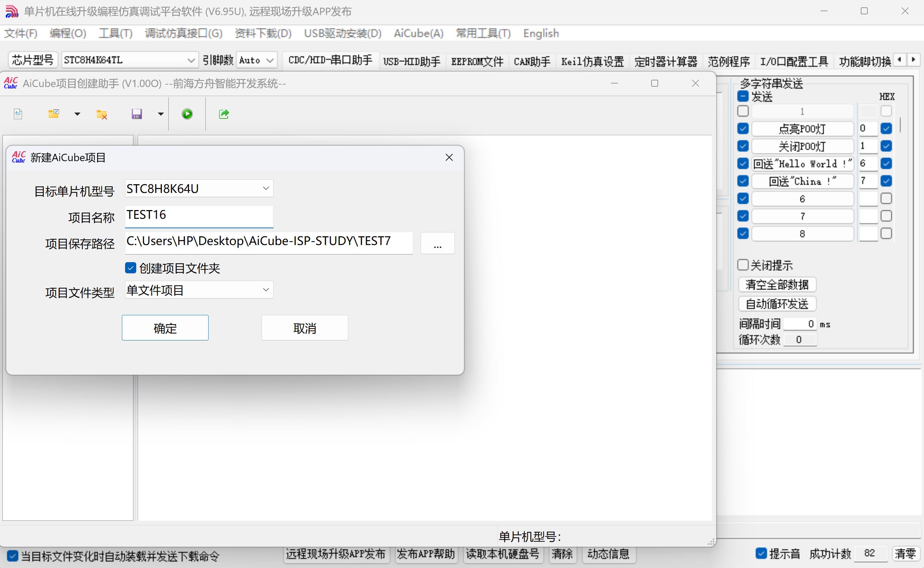Click the browse path '...' button
The height and width of the screenshot is (568, 924).
pyautogui.click(x=437, y=243)
